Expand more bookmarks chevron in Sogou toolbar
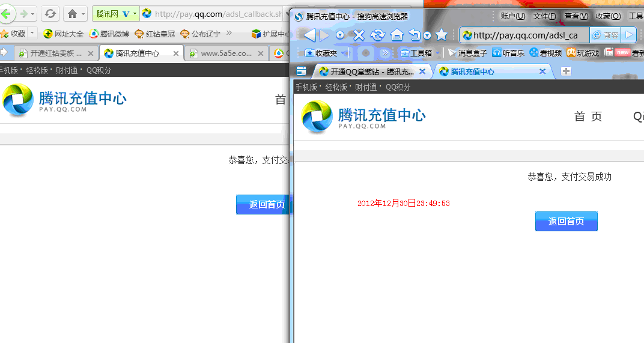The width and height of the screenshot is (644, 343). [x=385, y=53]
